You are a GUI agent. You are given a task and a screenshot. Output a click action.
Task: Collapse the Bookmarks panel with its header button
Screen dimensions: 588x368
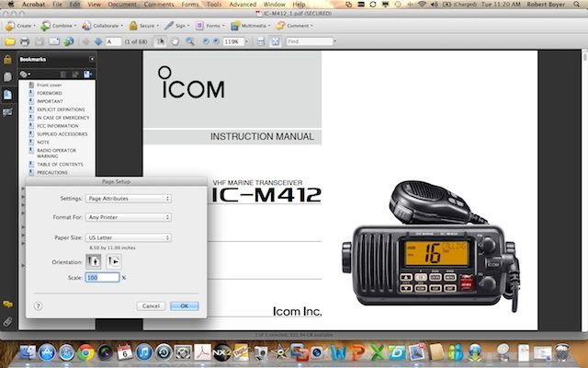coord(92,59)
